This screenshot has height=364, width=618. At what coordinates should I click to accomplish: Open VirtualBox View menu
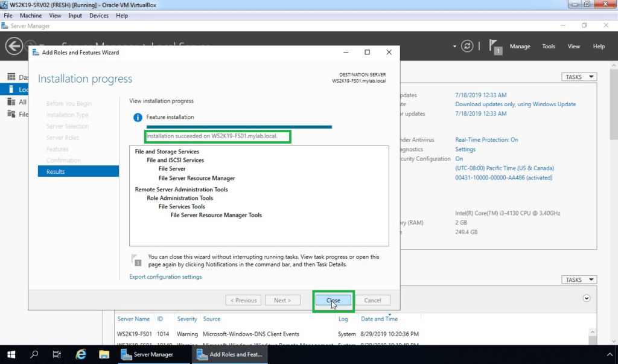coord(55,15)
